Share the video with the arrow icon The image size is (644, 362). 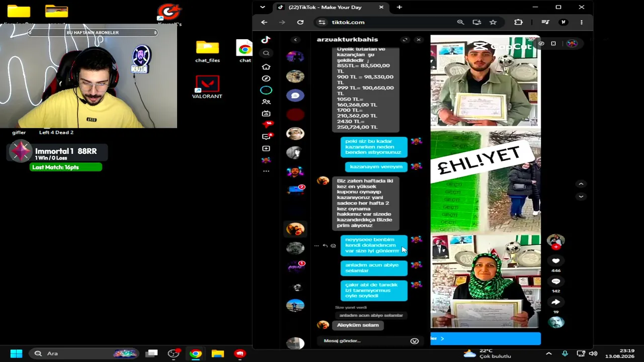tap(555, 302)
